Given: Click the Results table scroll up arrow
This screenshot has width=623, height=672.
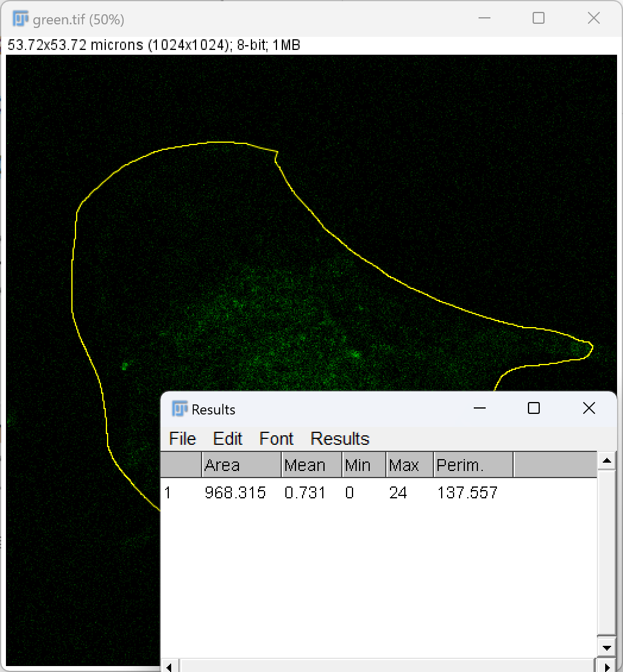Looking at the screenshot, I should tap(607, 461).
